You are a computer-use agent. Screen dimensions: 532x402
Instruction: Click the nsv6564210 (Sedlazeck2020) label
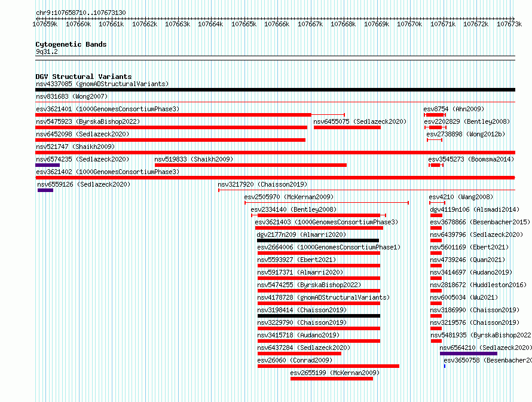[485, 348]
